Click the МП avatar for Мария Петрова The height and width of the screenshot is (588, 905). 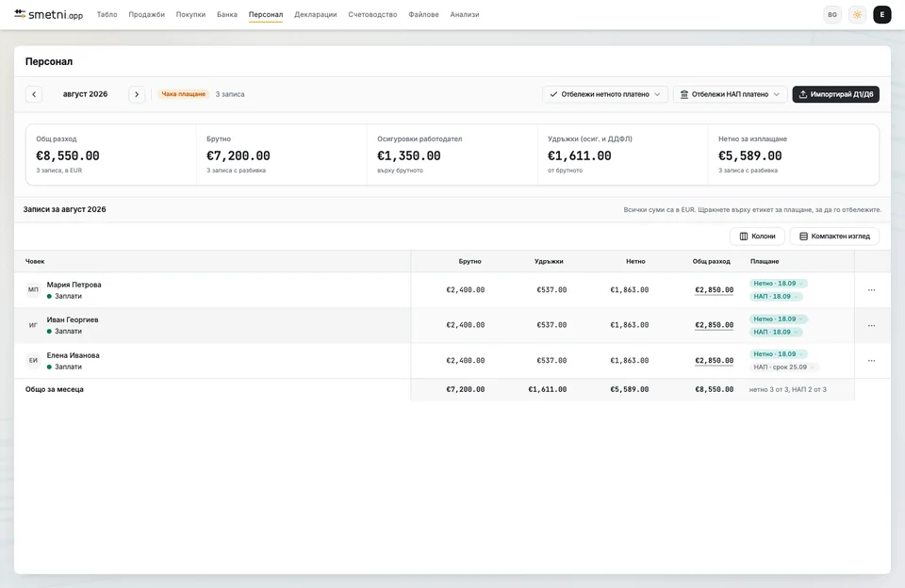(x=34, y=289)
